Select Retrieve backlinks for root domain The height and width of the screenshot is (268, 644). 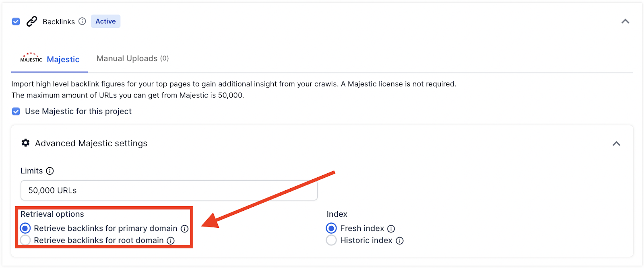pyautogui.click(x=25, y=241)
